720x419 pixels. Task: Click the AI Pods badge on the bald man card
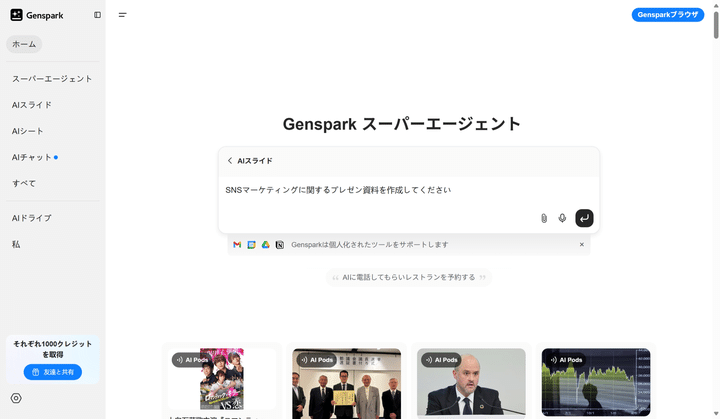[x=441, y=360]
